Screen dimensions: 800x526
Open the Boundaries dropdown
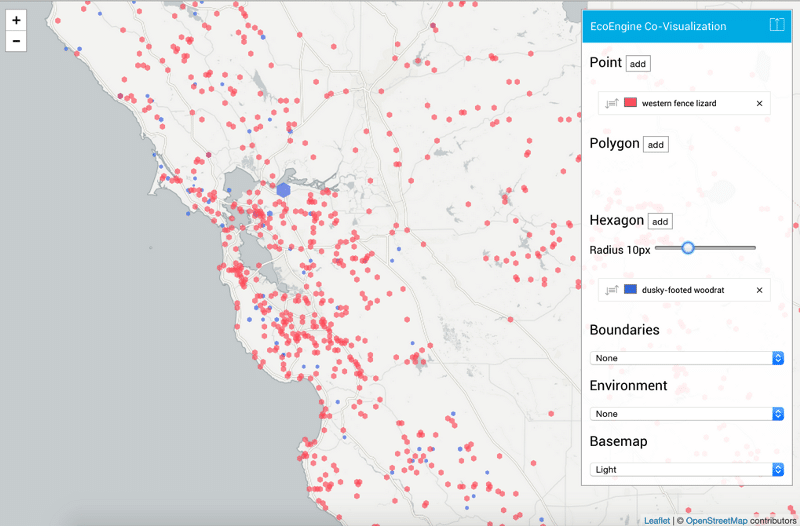tap(686, 358)
